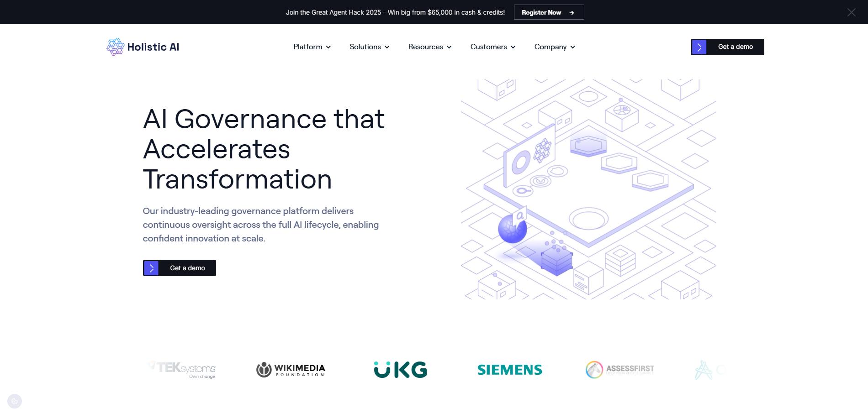
Task: Click the Holistic AI hexagonal logo icon
Action: pyautogui.click(x=115, y=47)
